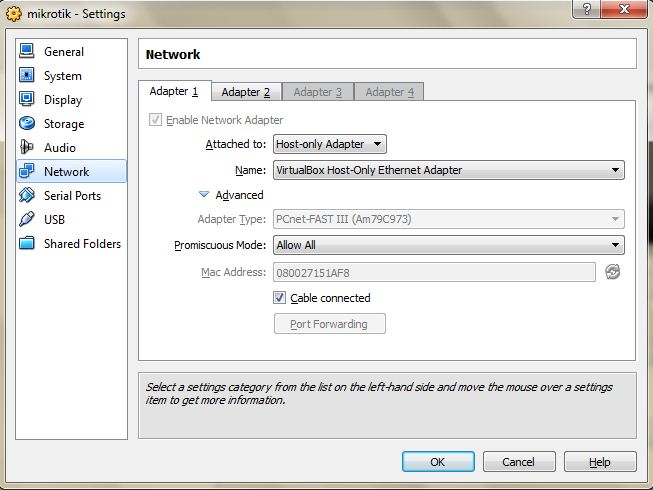Viewport: 653px width, 490px height.
Task: Click the settings gear icon in title bar
Action: click(14, 14)
